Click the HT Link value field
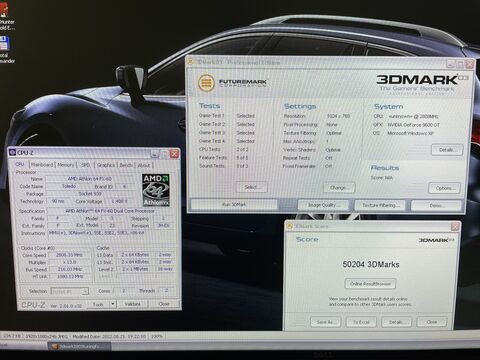This screenshot has height=360, width=480. (69, 276)
